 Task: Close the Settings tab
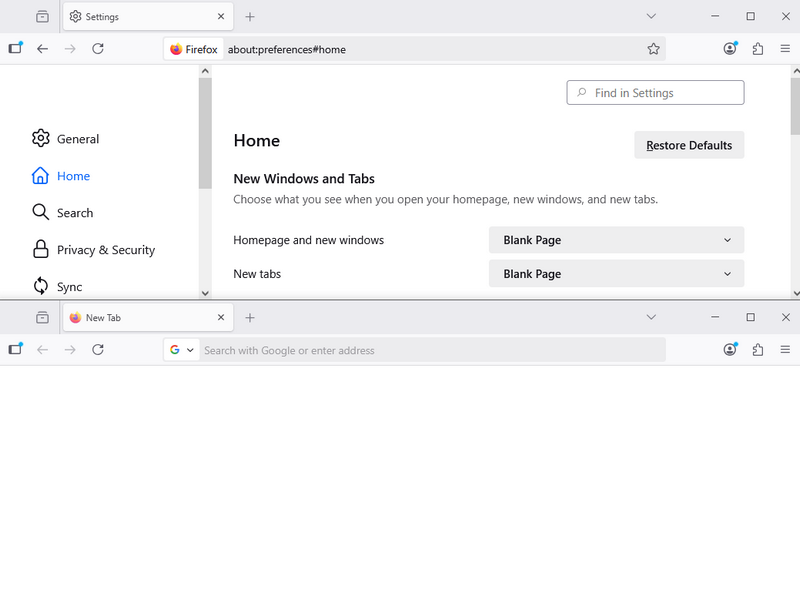221,17
